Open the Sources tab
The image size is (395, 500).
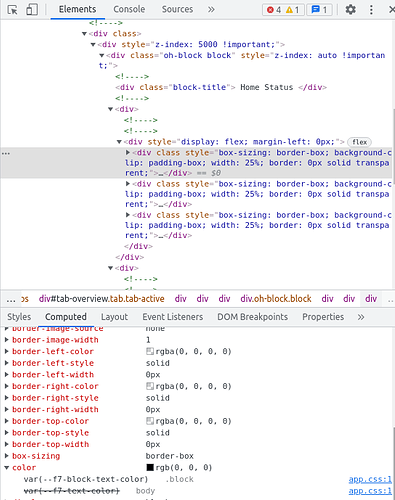177,9
